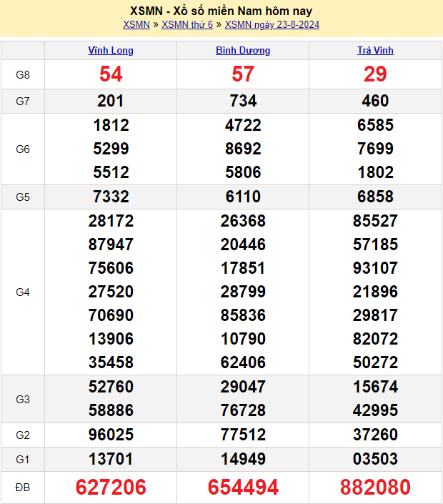Click G4 number 10790
The width and height of the screenshot is (443, 504).
coord(243,339)
